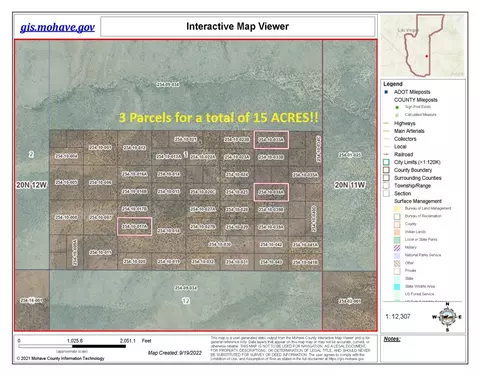Click the Main Arterials line symbol
The image size is (480, 376).
click(387, 131)
